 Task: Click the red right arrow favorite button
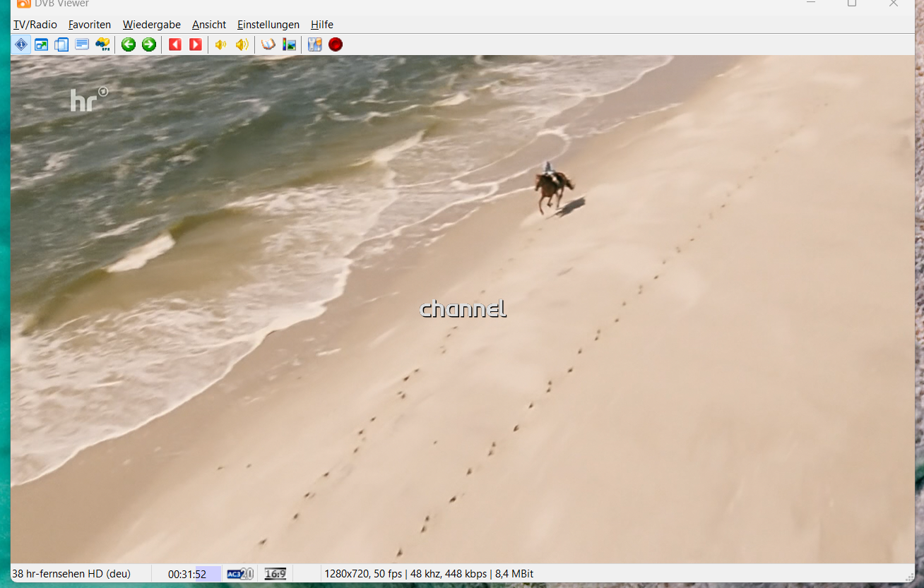(x=196, y=44)
